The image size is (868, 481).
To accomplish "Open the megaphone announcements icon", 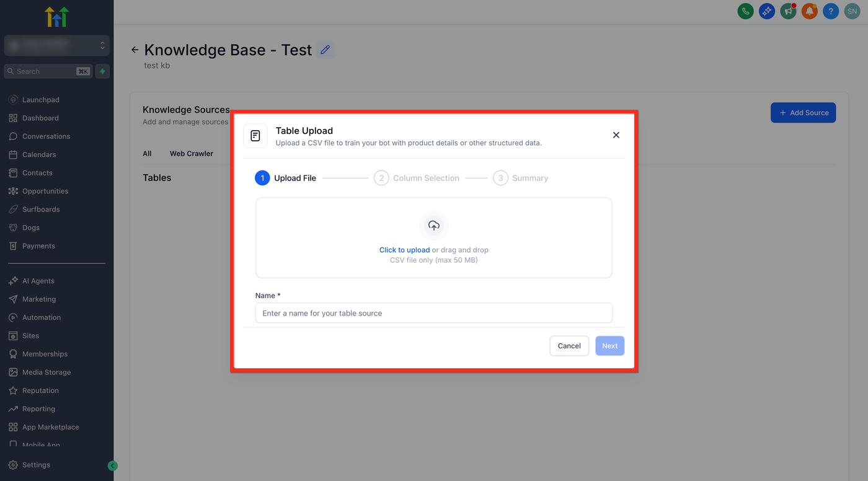I will (788, 11).
